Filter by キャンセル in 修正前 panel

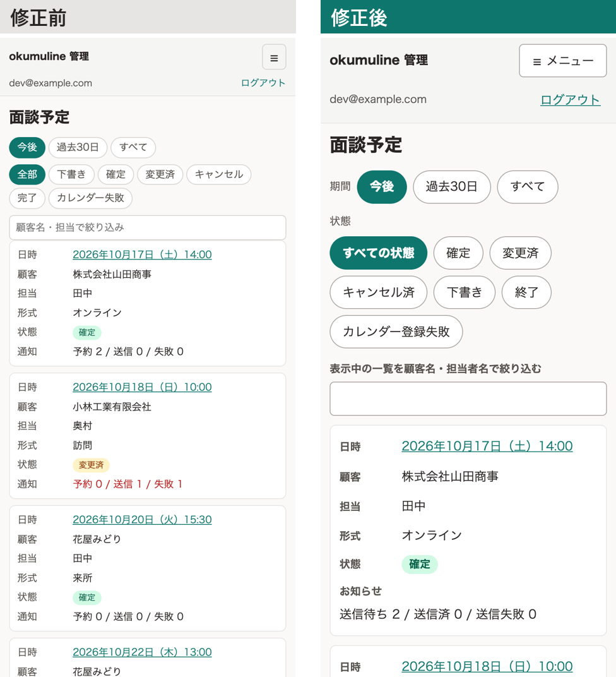219,174
